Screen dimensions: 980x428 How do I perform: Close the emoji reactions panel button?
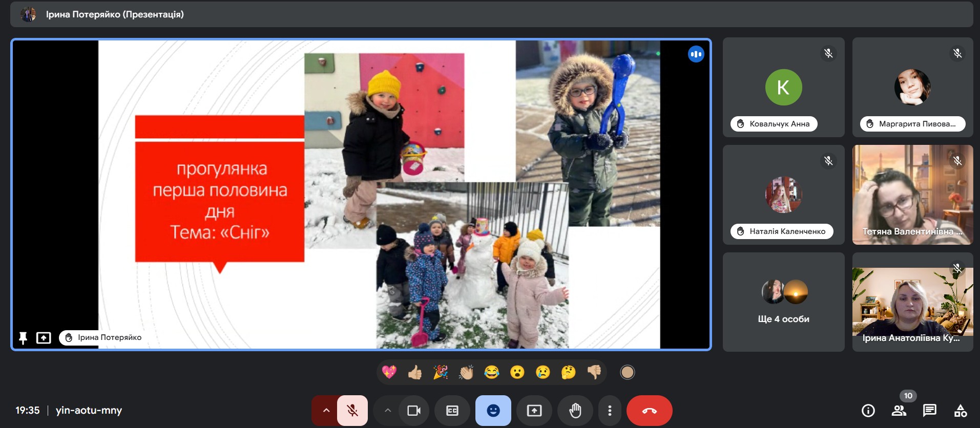point(493,411)
